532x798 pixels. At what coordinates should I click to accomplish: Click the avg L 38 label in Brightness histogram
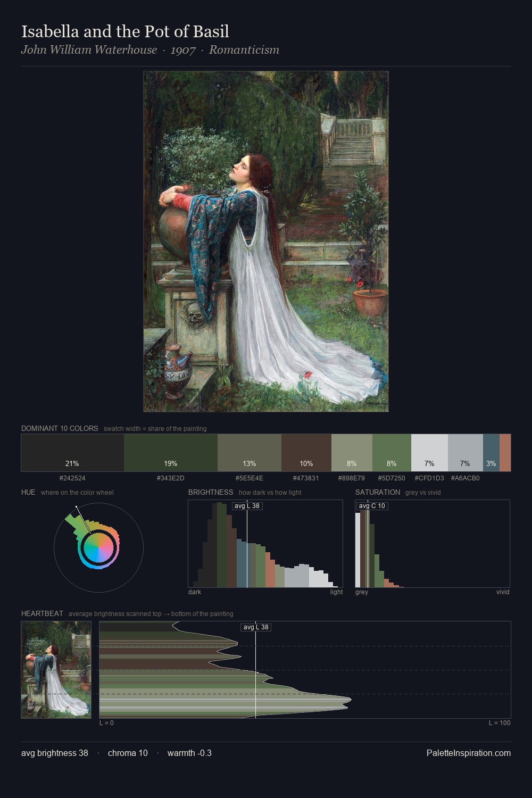(247, 506)
